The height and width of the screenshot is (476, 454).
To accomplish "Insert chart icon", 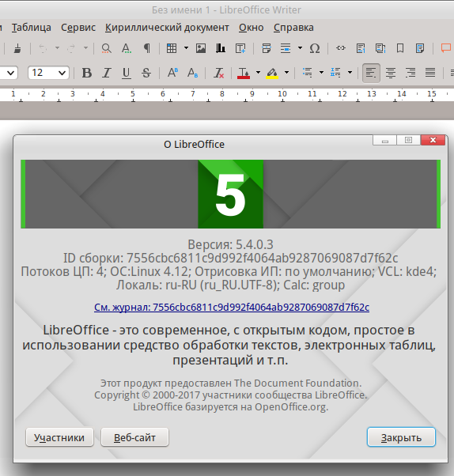I will [x=221, y=48].
